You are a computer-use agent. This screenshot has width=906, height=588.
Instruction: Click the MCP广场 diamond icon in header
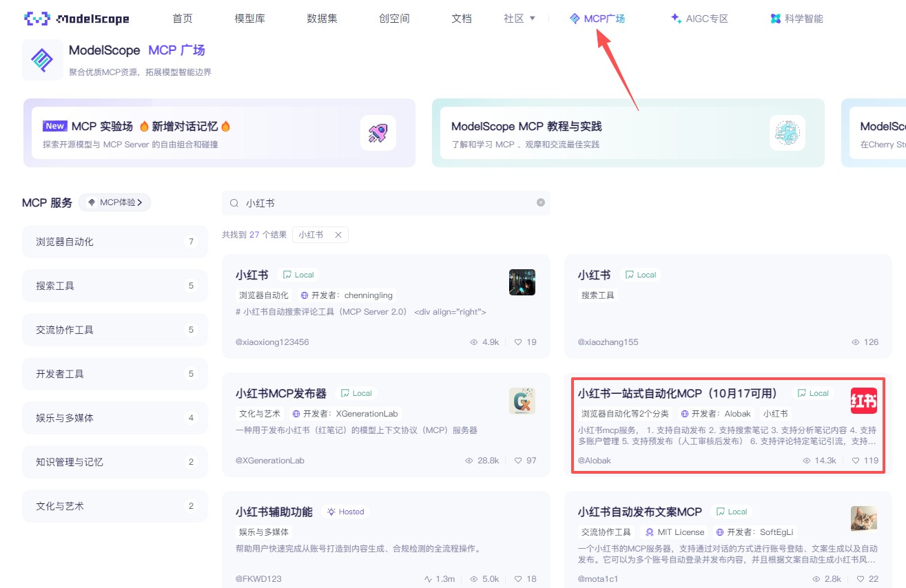point(575,19)
